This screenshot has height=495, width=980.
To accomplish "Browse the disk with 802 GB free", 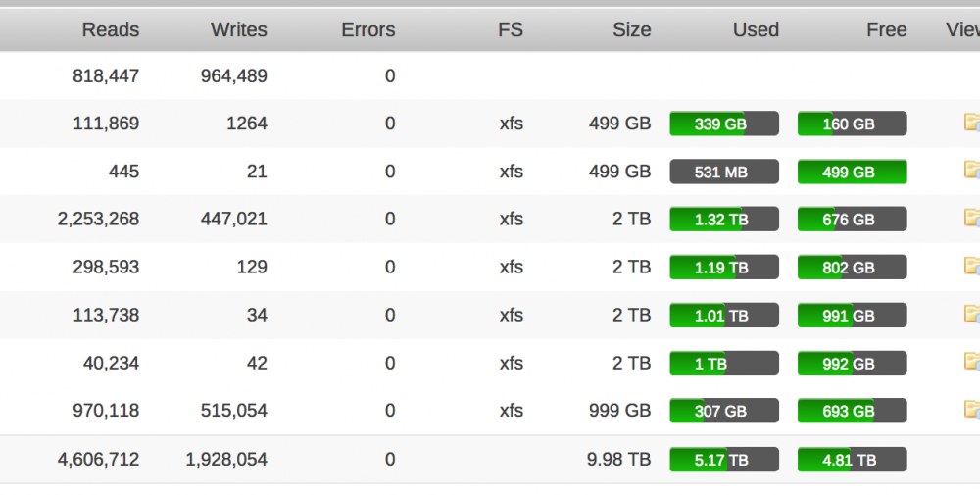I will point(972,267).
